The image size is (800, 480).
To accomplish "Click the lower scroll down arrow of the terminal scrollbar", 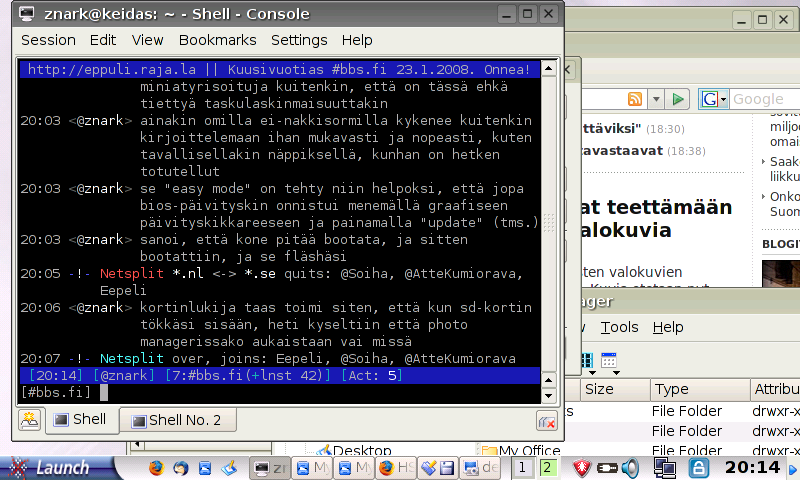I will pyautogui.click(x=548, y=396).
